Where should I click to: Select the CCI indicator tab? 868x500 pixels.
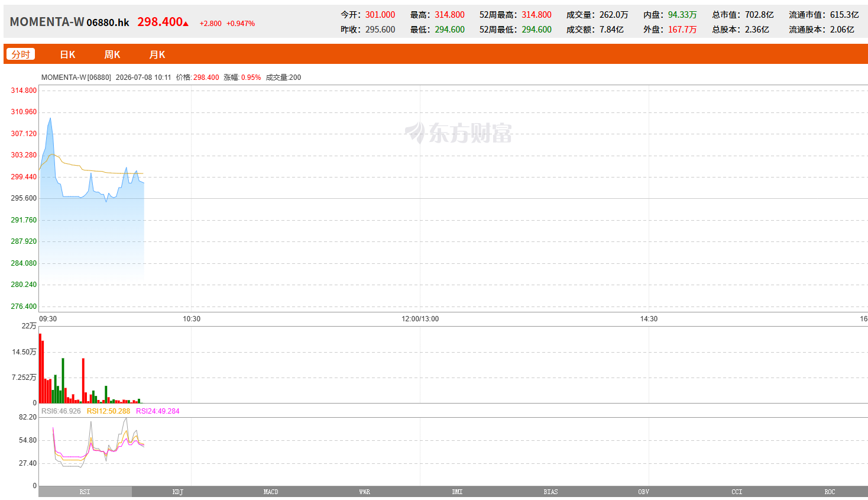(x=737, y=492)
